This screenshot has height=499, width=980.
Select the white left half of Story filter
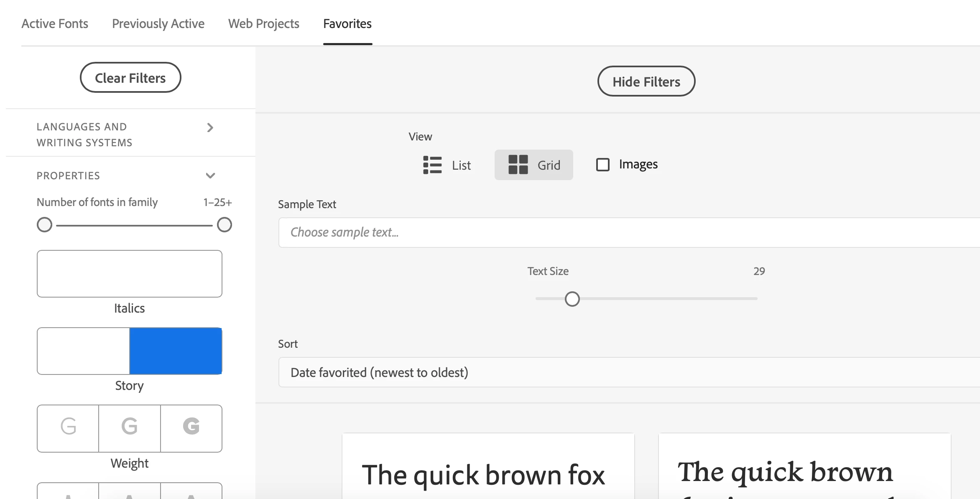pos(83,351)
